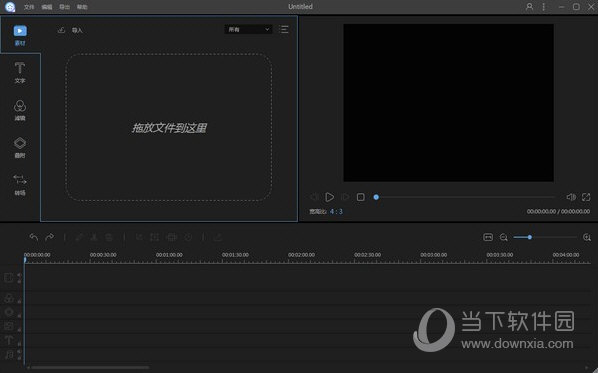Select the picture-in-picture track icon
This screenshot has width=598, height=373.
point(9,326)
